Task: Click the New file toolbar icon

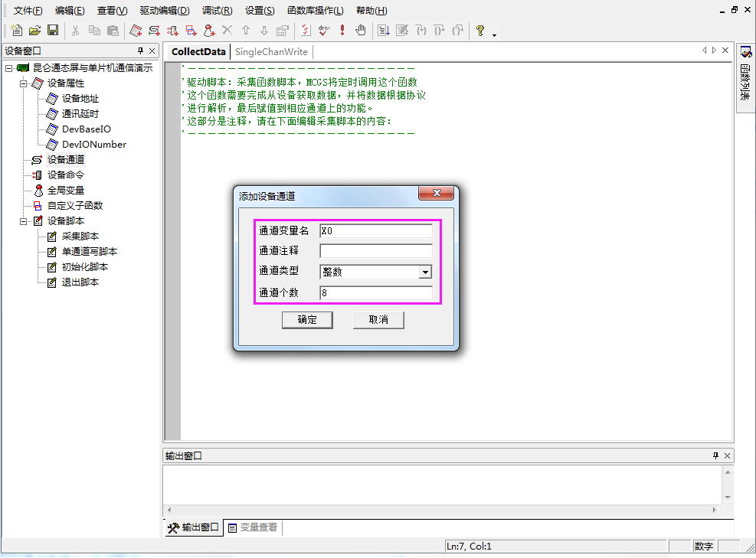Action: pos(16,31)
